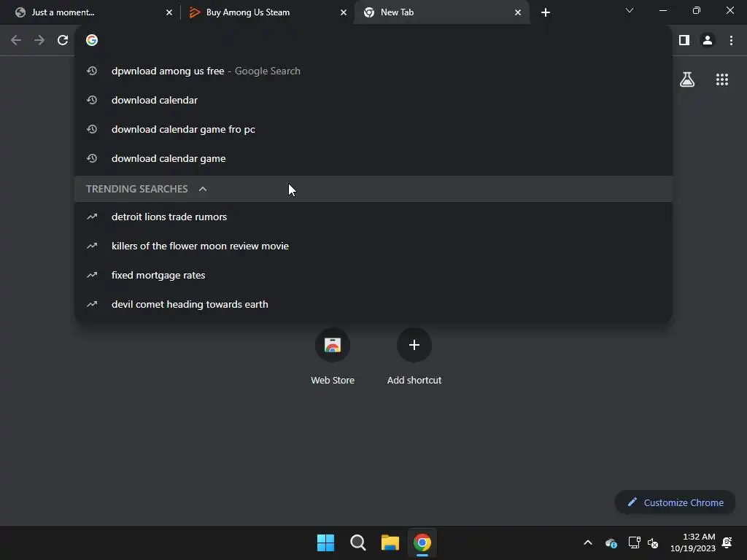Show hidden system tray icons
Image resolution: width=747 pixels, height=560 pixels.
point(588,542)
